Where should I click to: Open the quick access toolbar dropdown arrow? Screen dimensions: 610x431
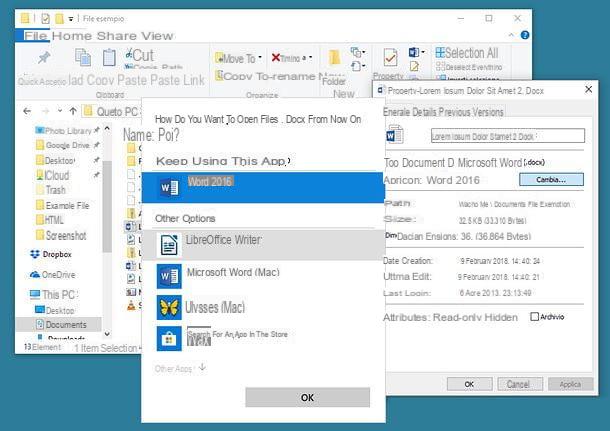[71, 19]
